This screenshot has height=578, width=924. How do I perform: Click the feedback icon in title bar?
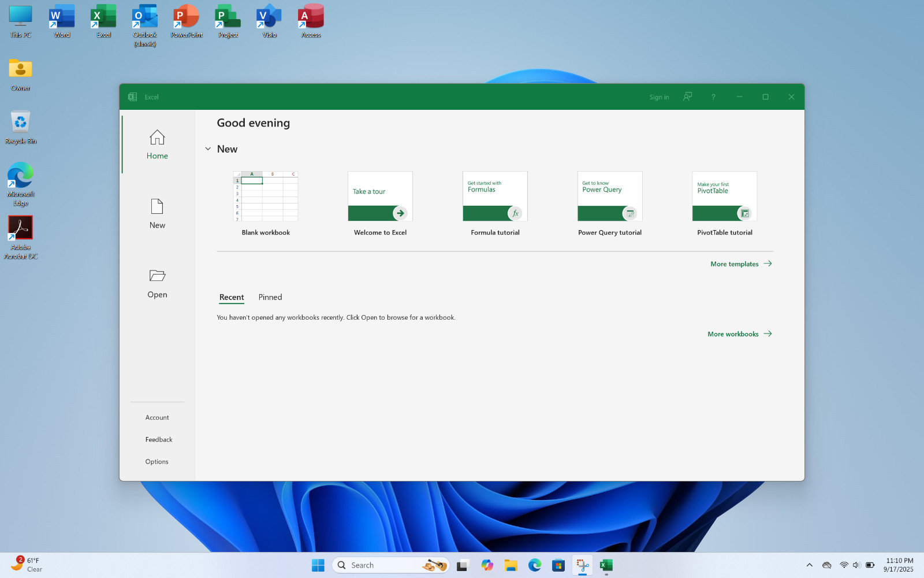[687, 97]
